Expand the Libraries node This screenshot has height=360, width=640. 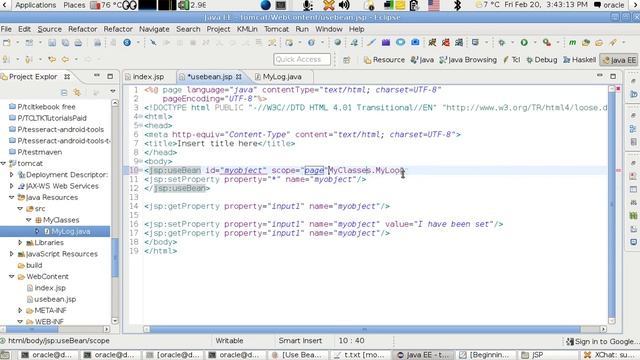pos(20,243)
